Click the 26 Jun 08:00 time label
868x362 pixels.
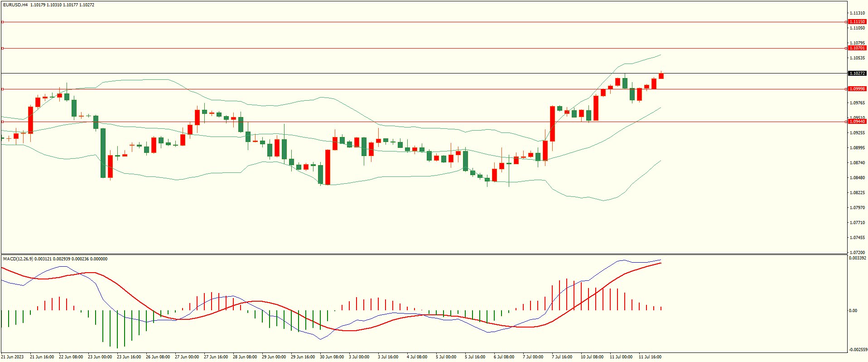[x=158, y=357]
